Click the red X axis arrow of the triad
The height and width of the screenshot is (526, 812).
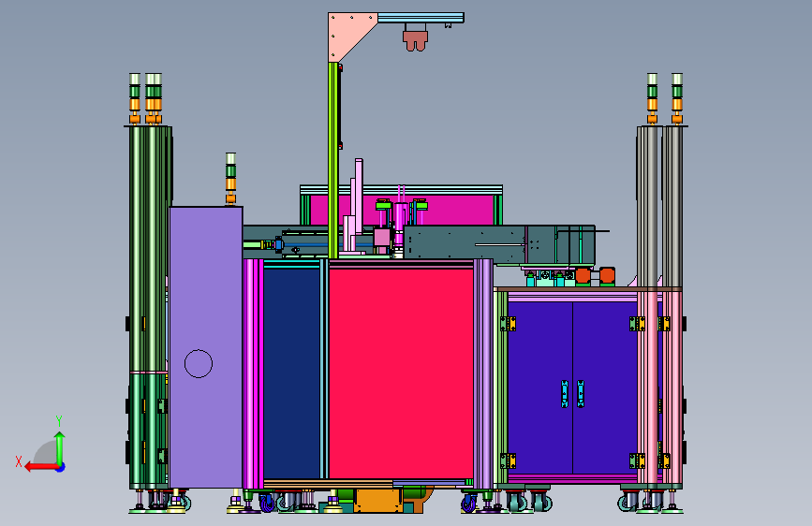(x=40, y=467)
